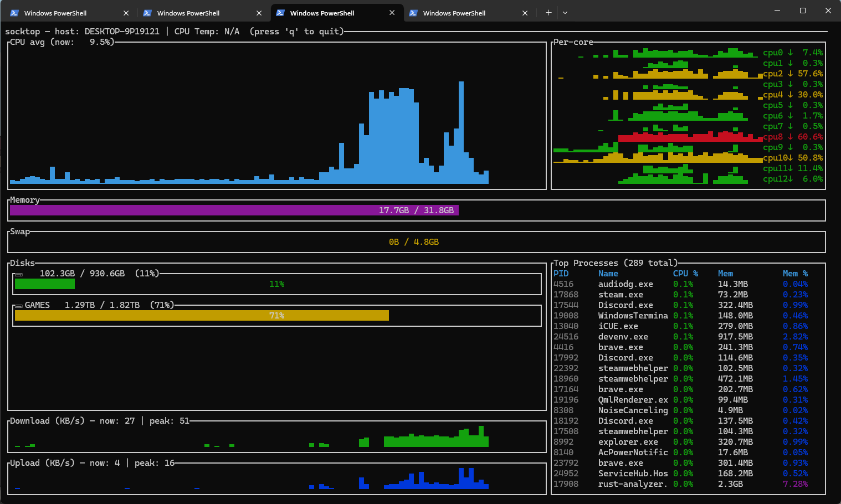Switch to the first Windows PowerShell tab
The height and width of the screenshot is (504, 841).
pyautogui.click(x=55, y=13)
